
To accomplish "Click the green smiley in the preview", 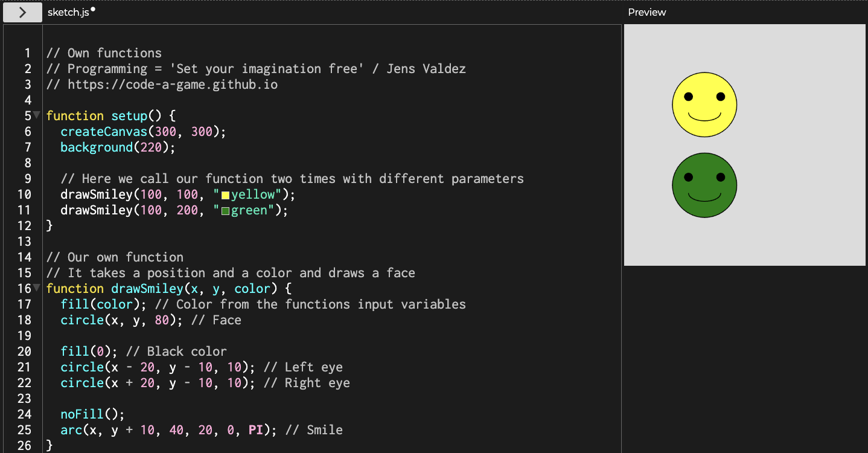I will pos(704,185).
